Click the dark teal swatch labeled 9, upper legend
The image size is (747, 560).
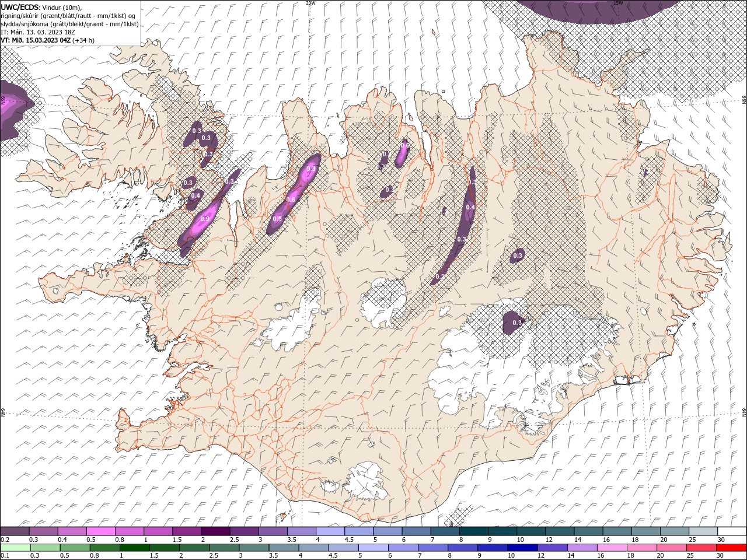(x=502, y=531)
